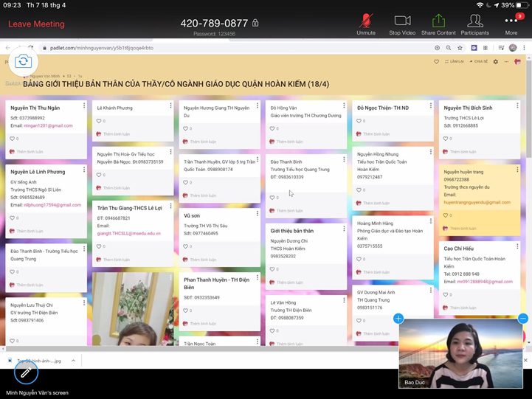Click the ntngan1201@gmail.com email link
532x399 pixels.
pos(48,125)
